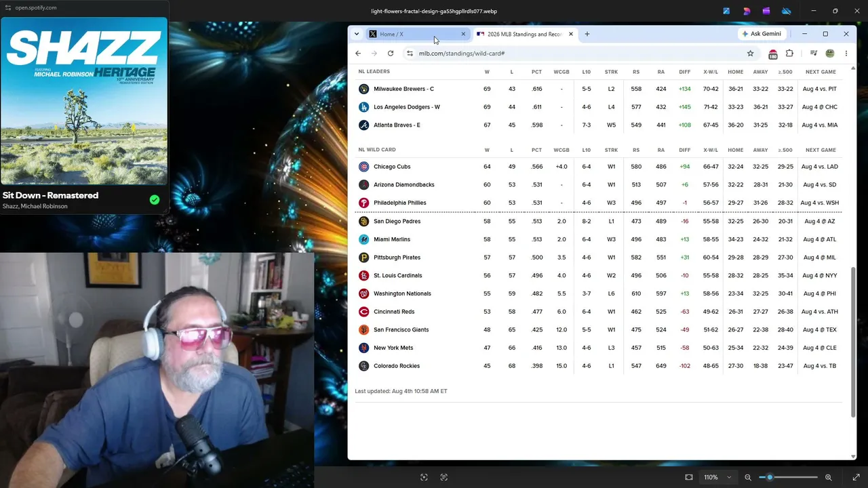Viewport: 868px width, 488px height.
Task: Click the San Diego Padres logo icon
Action: 363,221
